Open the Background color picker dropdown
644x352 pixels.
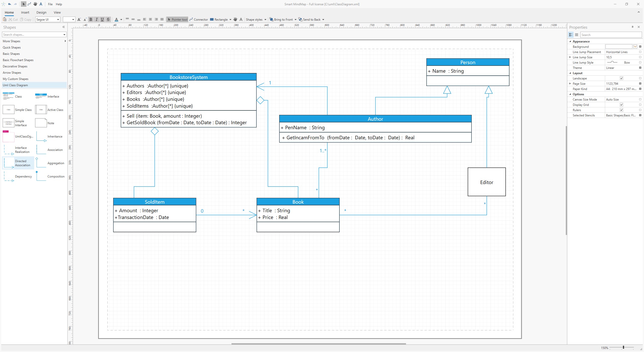[635, 47]
